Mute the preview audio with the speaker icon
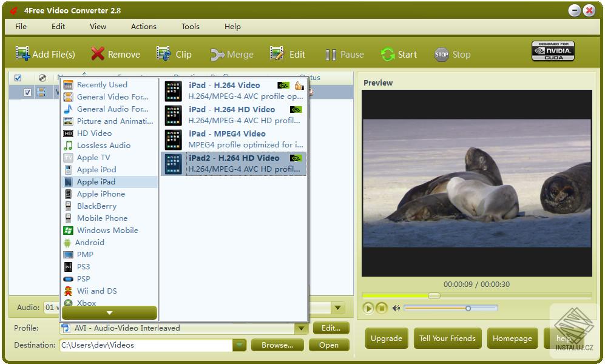The height and width of the screenshot is (364, 605). coord(396,308)
